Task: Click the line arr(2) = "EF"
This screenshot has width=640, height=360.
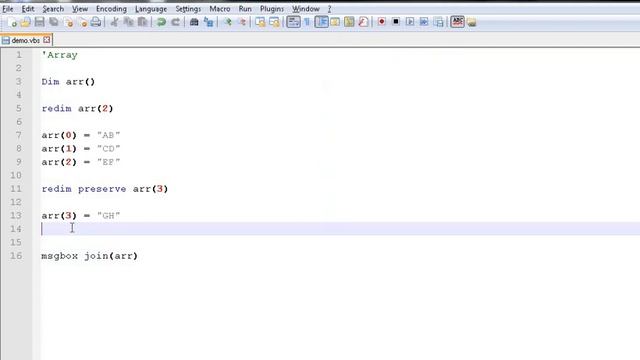Action: (x=81, y=162)
